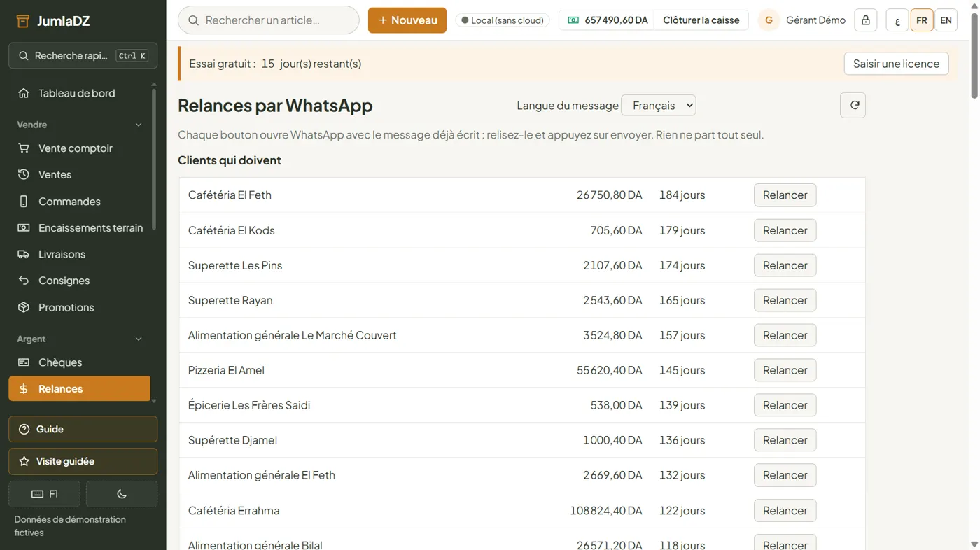Relancer Supérette Djamel

pyautogui.click(x=785, y=440)
